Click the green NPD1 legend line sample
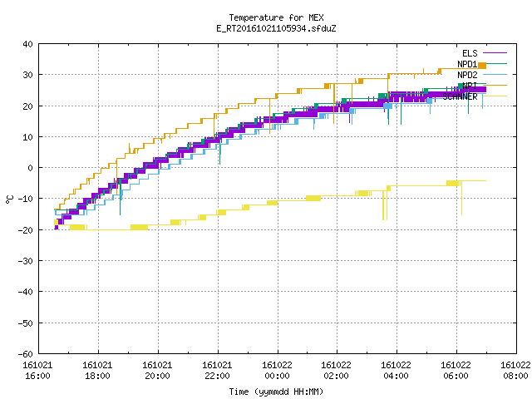Image resolution: width=532 pixels, height=399 pixels. coord(495,64)
